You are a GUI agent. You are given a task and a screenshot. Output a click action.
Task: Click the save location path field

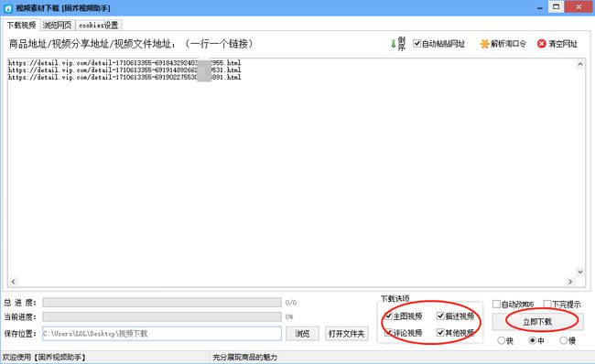pos(162,334)
